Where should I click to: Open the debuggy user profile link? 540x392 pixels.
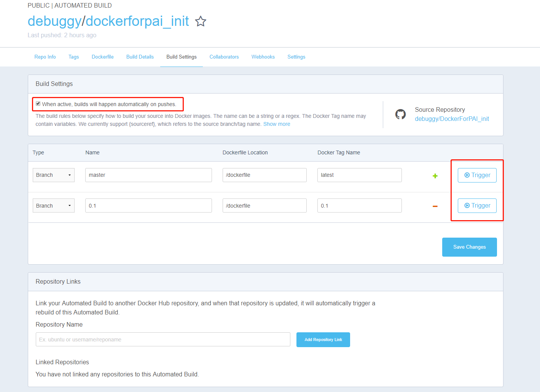pyautogui.click(x=54, y=21)
